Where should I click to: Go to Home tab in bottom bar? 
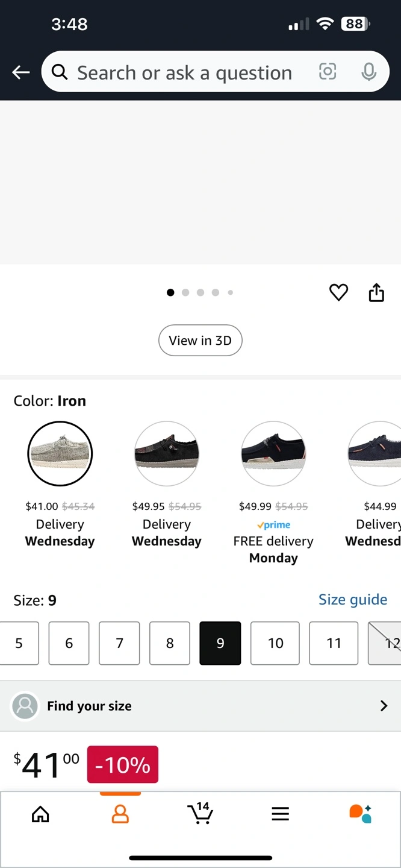pos(40,814)
